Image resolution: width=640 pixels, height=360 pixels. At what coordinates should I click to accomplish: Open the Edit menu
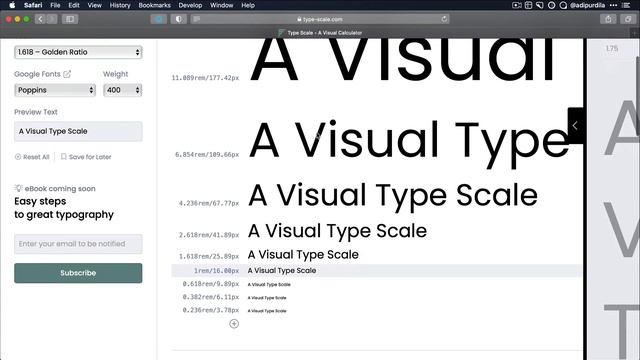pyautogui.click(x=74, y=5)
